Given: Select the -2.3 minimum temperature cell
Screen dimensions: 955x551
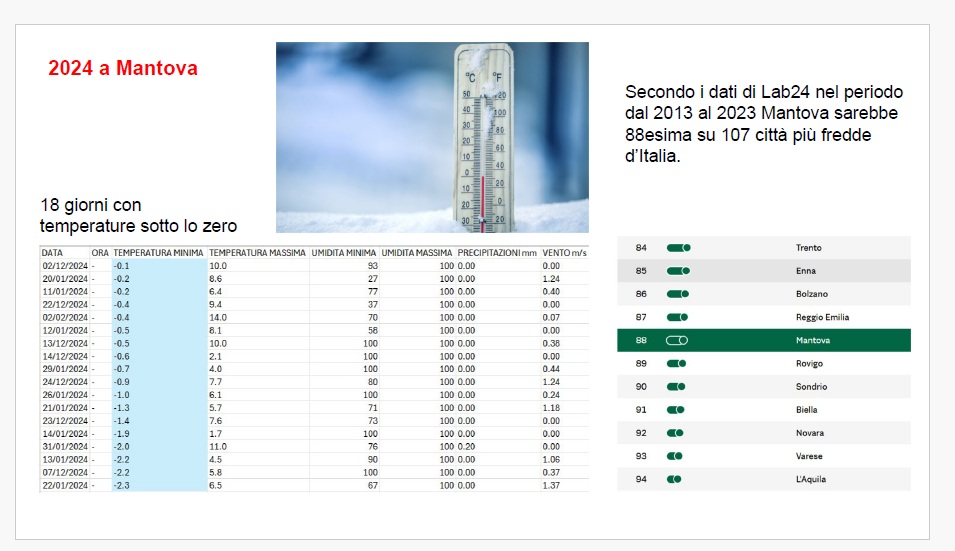Looking at the screenshot, I should tap(122, 485).
